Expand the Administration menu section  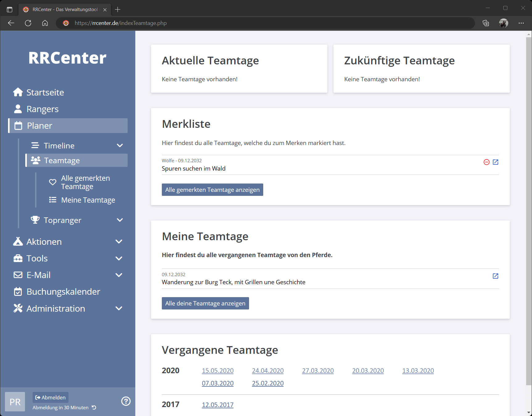click(x=119, y=309)
